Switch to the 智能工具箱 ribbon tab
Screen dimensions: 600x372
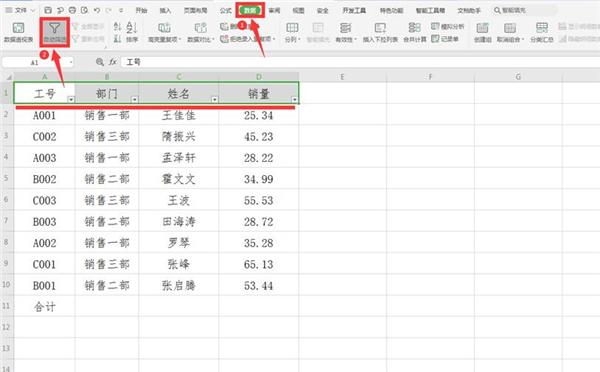pos(430,10)
